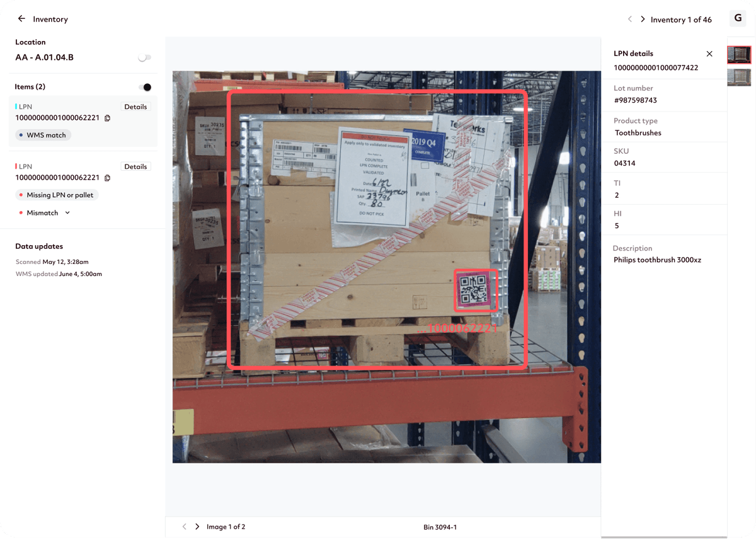Open Details for the WMS match LPN
Viewport: 756px width, 540px height.
(x=135, y=107)
